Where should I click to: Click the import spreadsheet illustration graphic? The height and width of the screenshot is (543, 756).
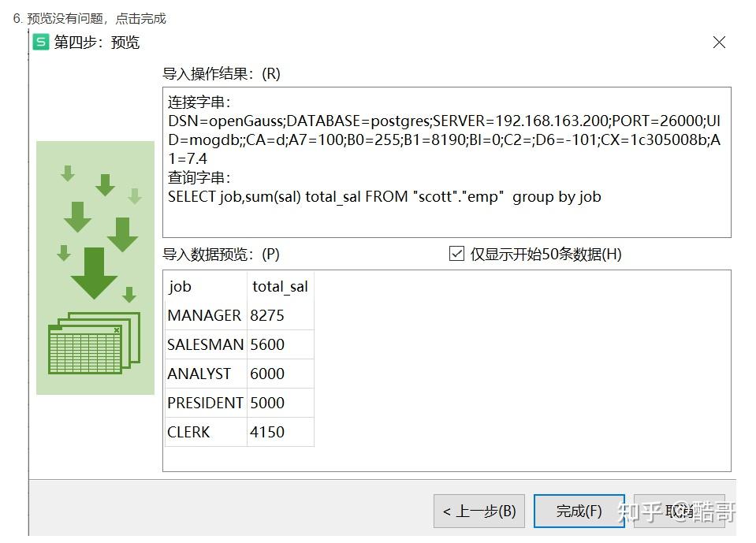point(95,268)
